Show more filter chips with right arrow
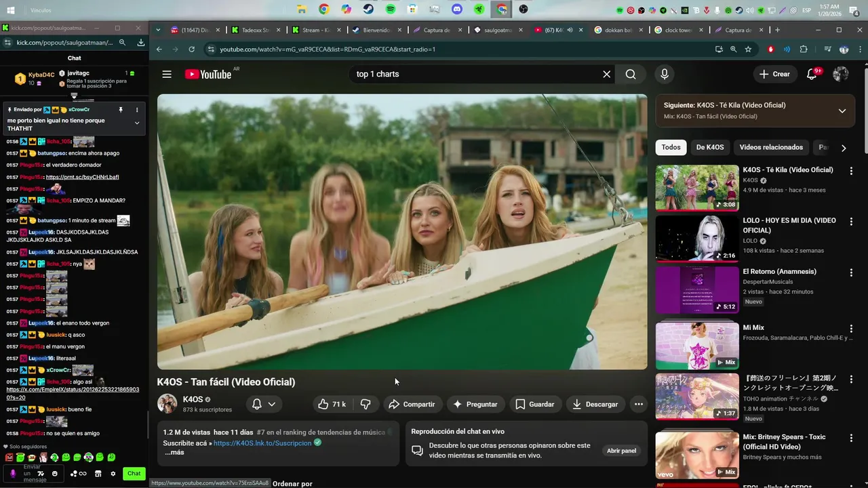This screenshot has height=488, width=868. point(844,148)
